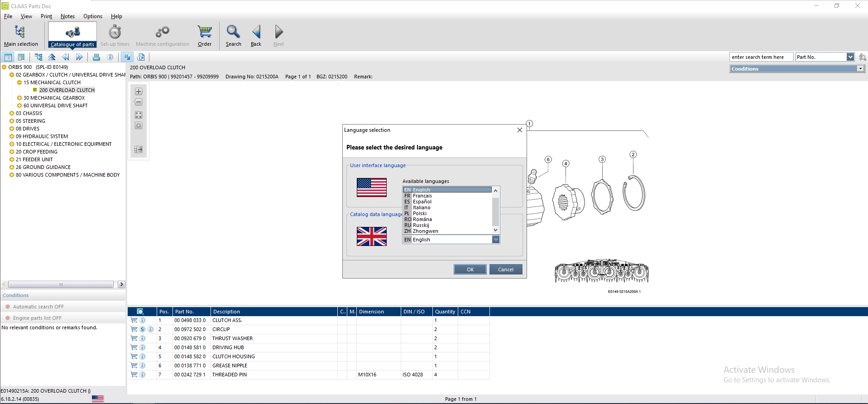The image size is (868, 404).
Task: Select Polski in available languages
Action: (447, 213)
